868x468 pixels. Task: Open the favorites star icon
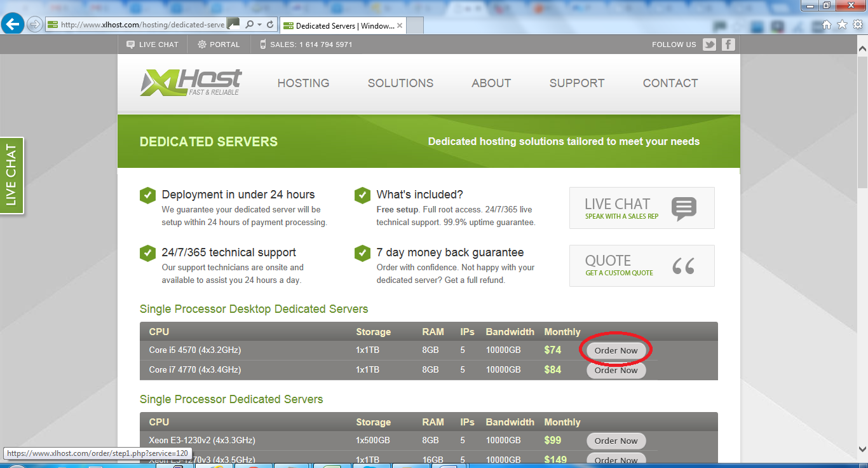point(842,25)
